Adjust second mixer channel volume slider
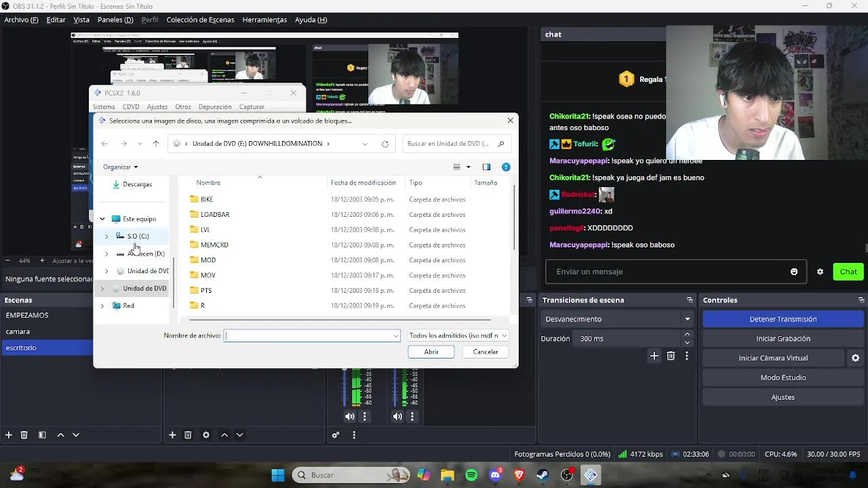This screenshot has width=868, height=488. tap(394, 388)
